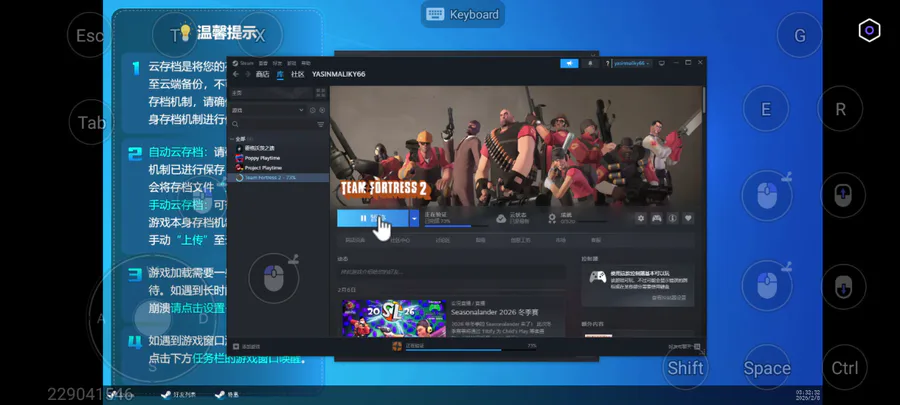This screenshot has width=900, height=405.
Task: Switch to Big Picture mode icon
Action: (661, 63)
